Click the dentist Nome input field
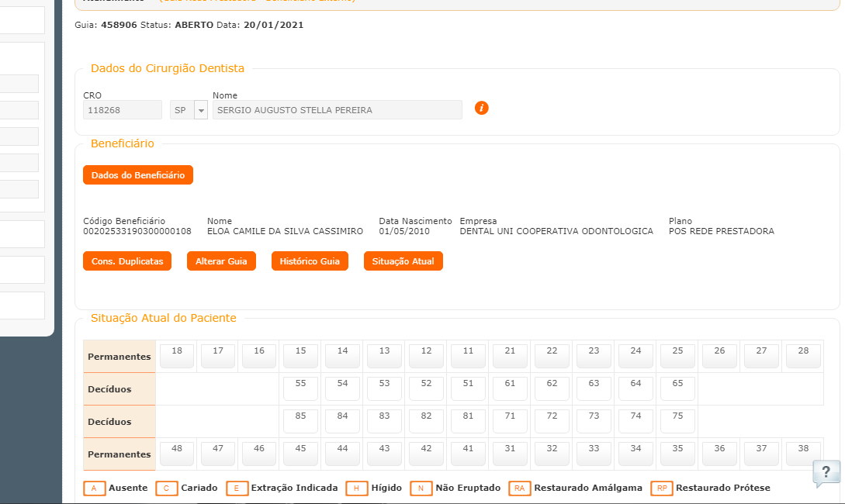The width and height of the screenshot is (845, 504). click(337, 110)
